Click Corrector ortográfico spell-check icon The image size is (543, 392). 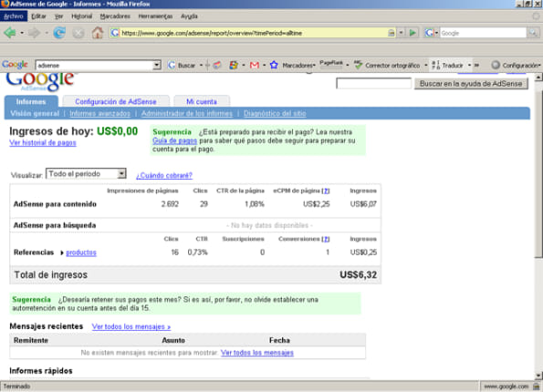pyautogui.click(x=358, y=65)
